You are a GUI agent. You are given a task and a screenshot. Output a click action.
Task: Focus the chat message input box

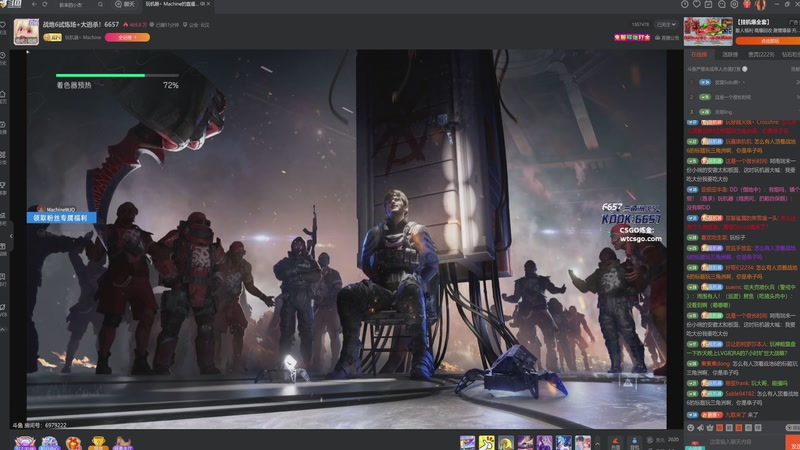click(x=745, y=442)
